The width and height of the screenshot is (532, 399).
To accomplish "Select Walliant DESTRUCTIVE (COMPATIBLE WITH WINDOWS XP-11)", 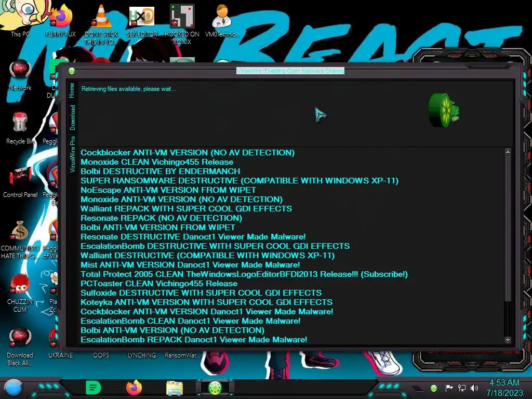I will pos(207,256).
